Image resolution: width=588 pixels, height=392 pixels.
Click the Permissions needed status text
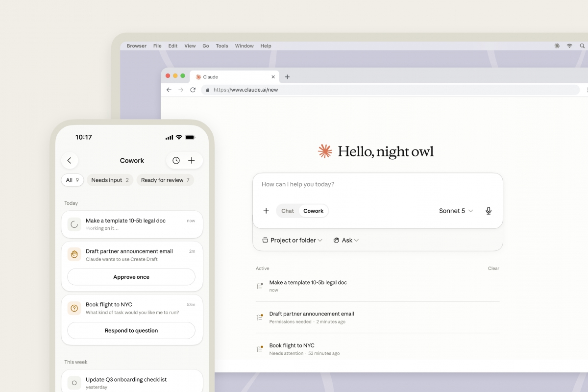click(x=290, y=322)
